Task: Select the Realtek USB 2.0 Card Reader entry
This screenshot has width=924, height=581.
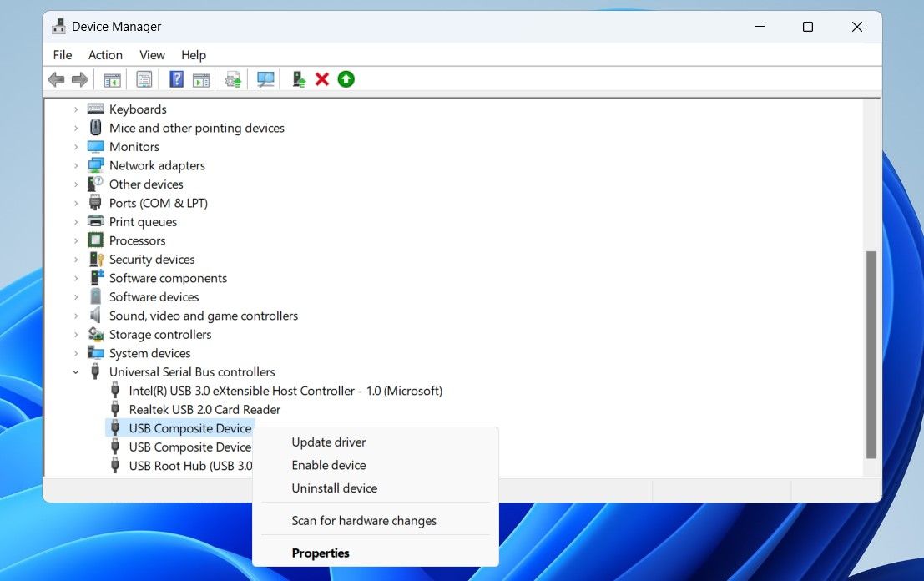Action: (204, 409)
